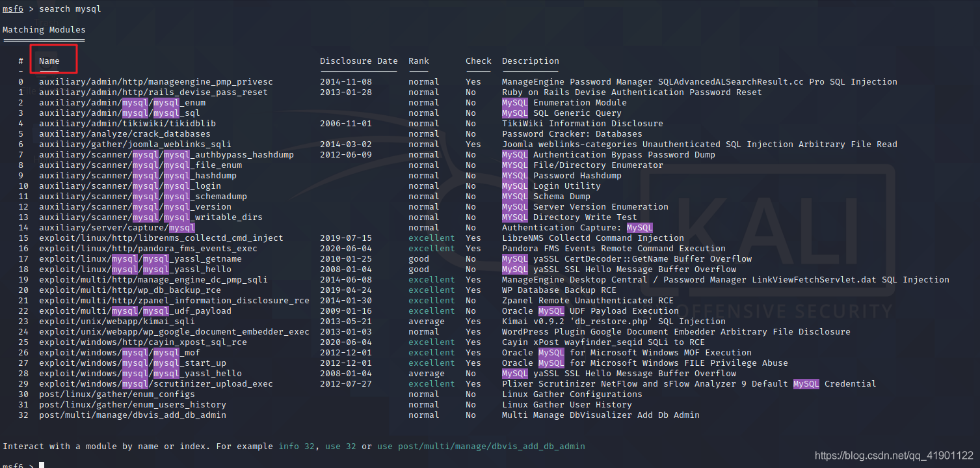Select auxiliary/scanner/mysql/mysql_version module name
Viewport: 980px width, 468px height.
tap(135, 207)
